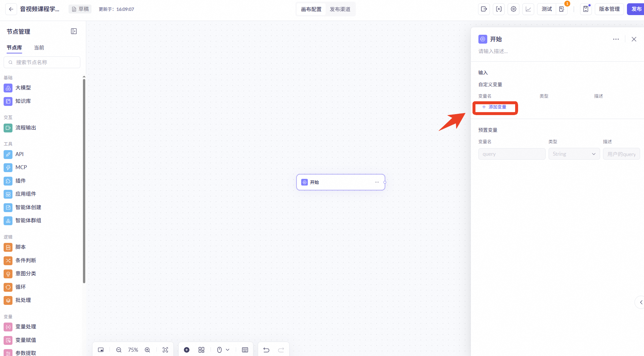Click the auto-arrange layout grid icon
Viewport: 644px width, 356px height.
coord(201,350)
